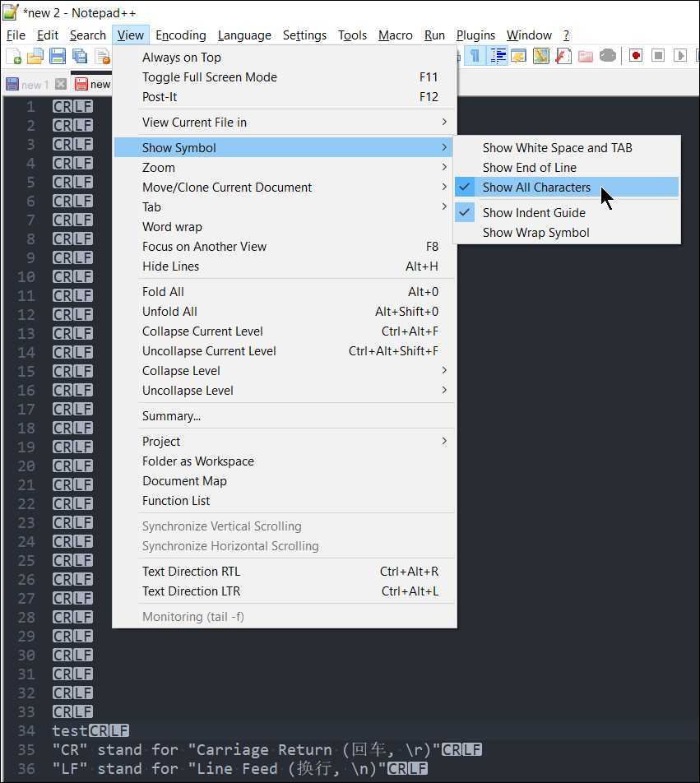Expand the Zoom submenu
Image resolution: width=700 pixels, height=783 pixels.
pos(285,168)
